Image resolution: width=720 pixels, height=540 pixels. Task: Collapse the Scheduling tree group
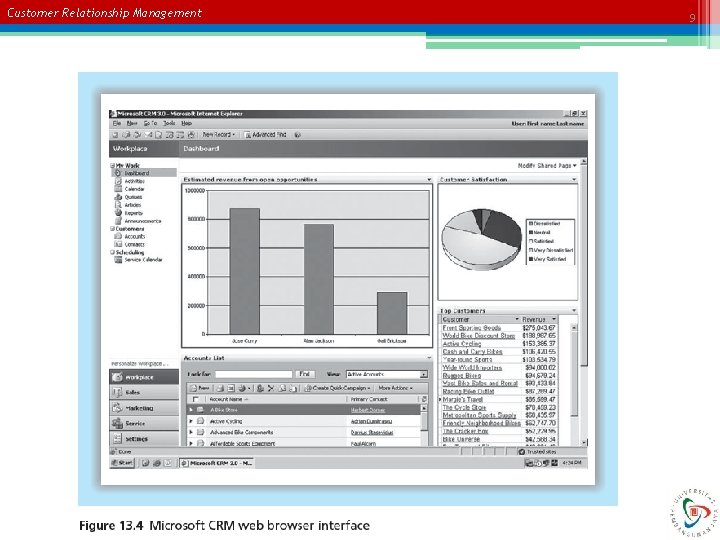point(112,252)
